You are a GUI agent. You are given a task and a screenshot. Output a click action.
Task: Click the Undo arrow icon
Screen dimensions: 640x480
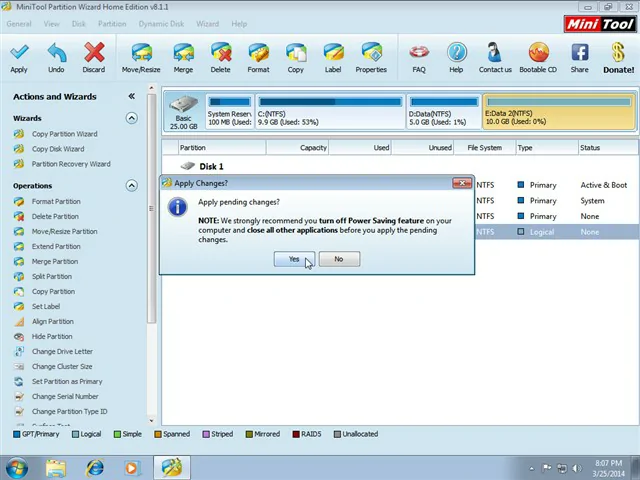[56, 55]
